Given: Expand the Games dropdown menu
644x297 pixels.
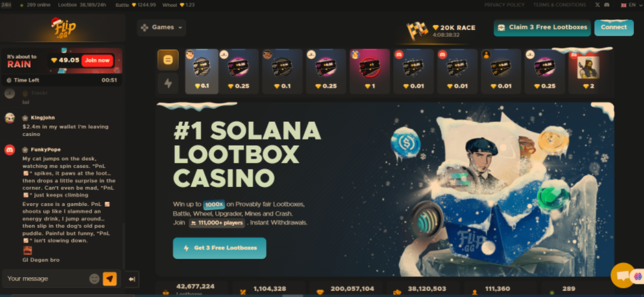Looking at the screenshot, I should (x=162, y=27).
